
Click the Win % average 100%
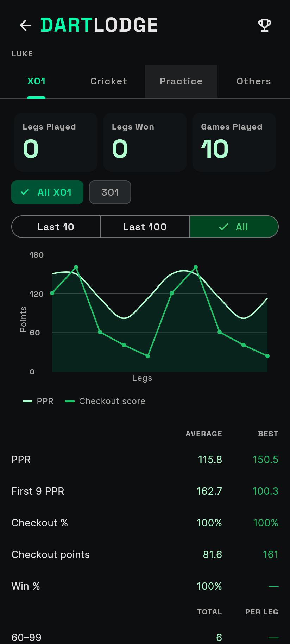coord(209,586)
